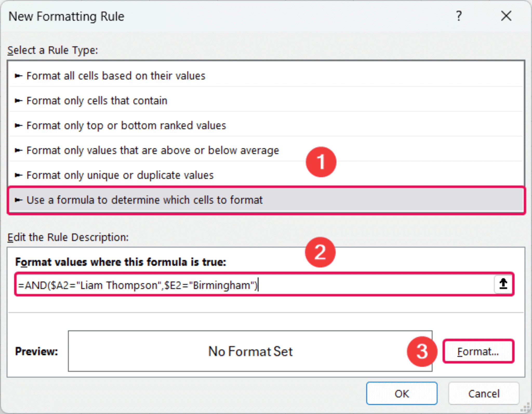Click the arrow icon beside "Format all cells based on their values"
This screenshot has height=414, width=532.
(18, 76)
